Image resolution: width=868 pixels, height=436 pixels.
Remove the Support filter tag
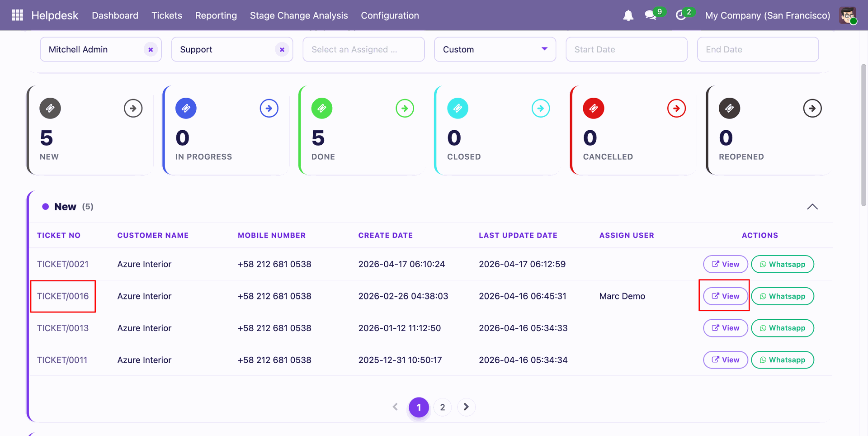pos(282,50)
